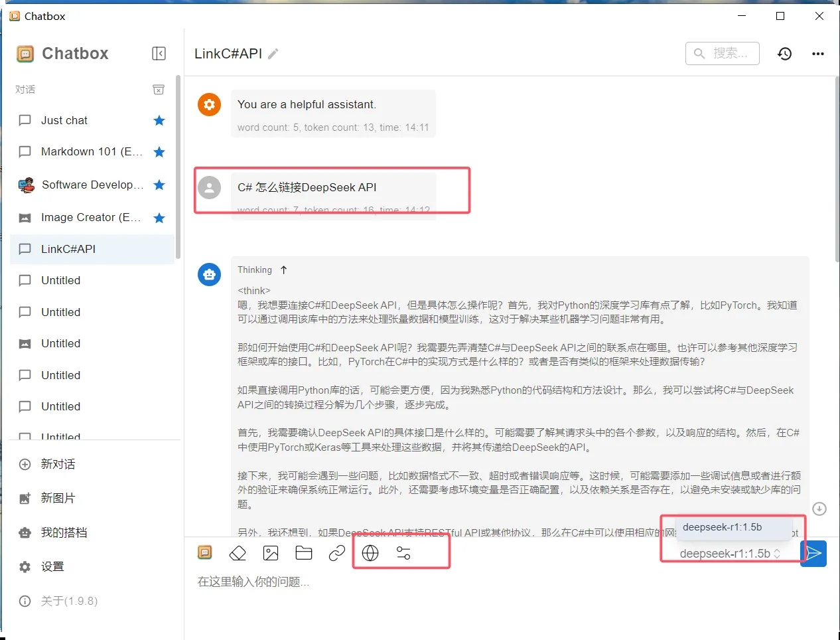Click the "C# 怎么链接DeepSeek API" user message
The height and width of the screenshot is (640, 840).
pos(307,187)
